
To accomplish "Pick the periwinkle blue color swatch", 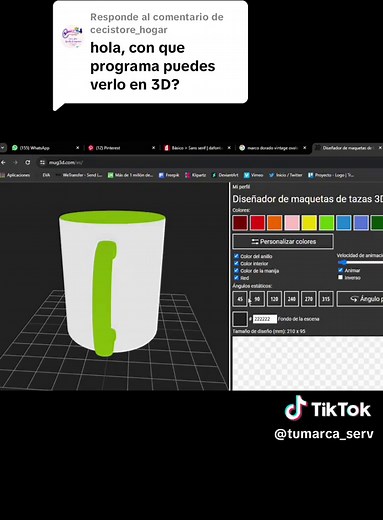I will tap(361, 223).
